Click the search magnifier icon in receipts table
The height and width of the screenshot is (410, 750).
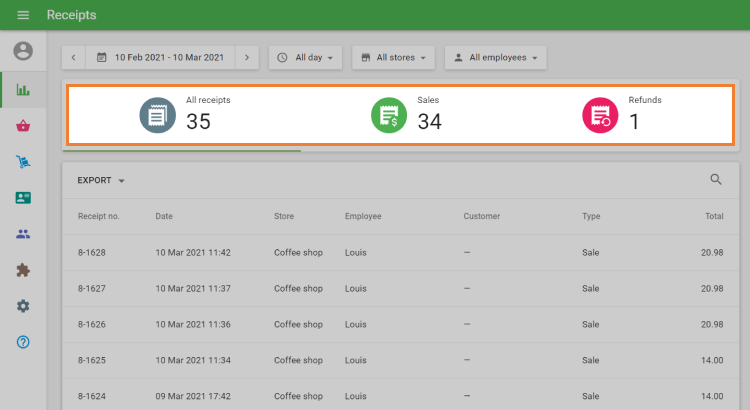pyautogui.click(x=715, y=180)
